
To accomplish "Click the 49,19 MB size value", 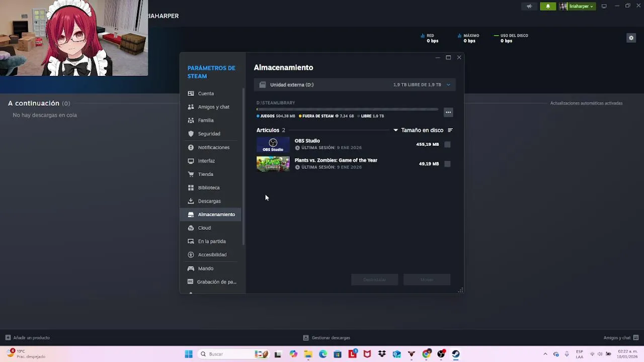I will (x=429, y=164).
